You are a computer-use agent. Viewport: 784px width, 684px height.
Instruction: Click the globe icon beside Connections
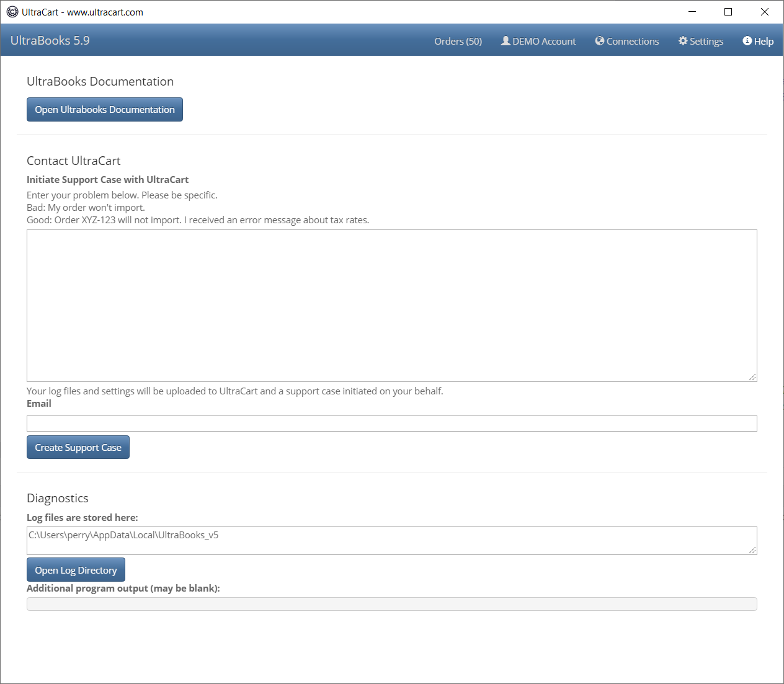point(600,40)
